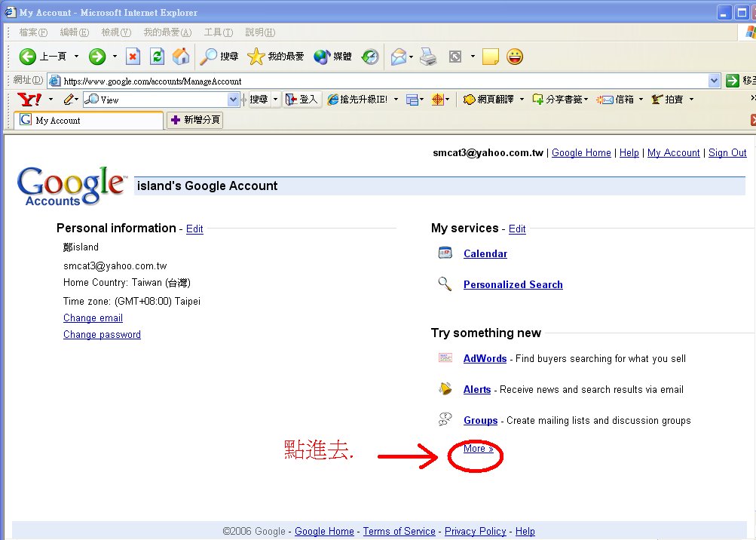Click the 拍賣 auction toolbar button
Image resolution: width=756 pixels, height=540 pixels.
coord(667,100)
